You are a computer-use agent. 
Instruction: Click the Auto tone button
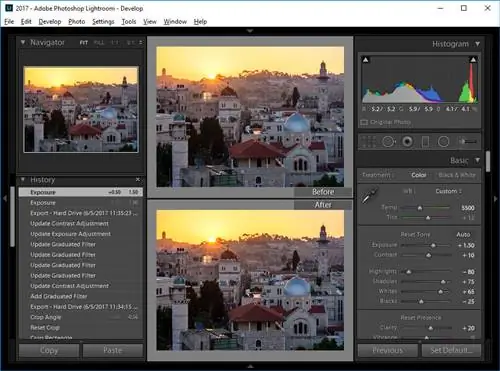(x=463, y=235)
